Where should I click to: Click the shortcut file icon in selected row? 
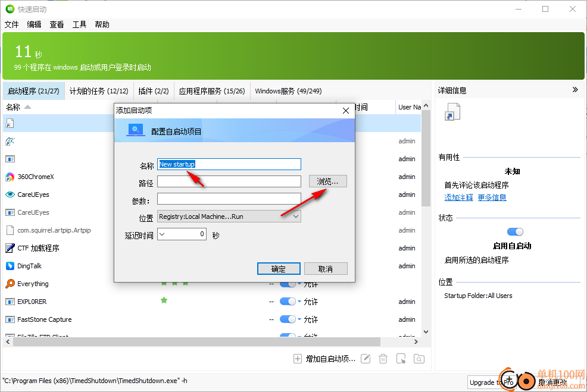point(10,124)
